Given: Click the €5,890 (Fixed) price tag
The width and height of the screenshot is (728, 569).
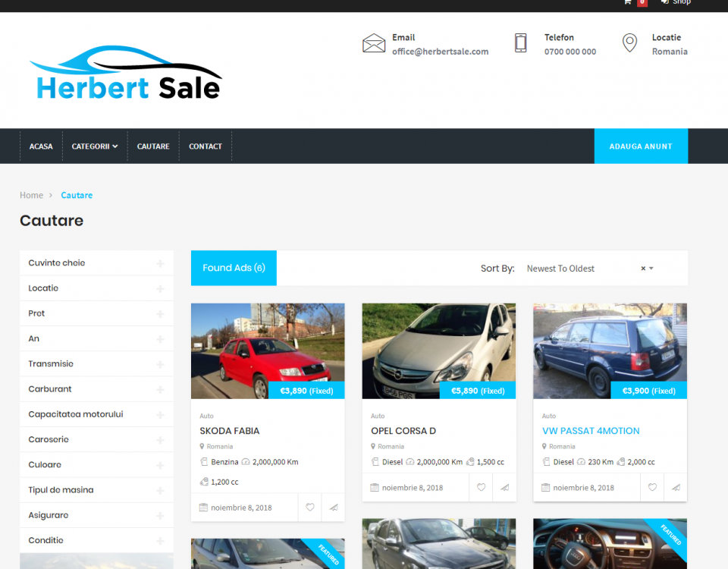Looking at the screenshot, I should coord(478,391).
